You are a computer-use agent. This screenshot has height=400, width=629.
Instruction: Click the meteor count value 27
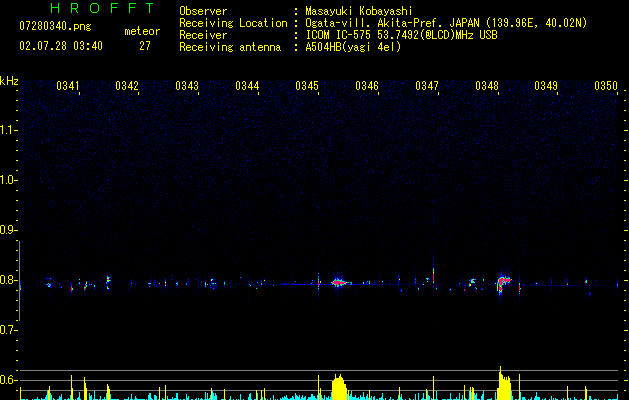(x=145, y=46)
